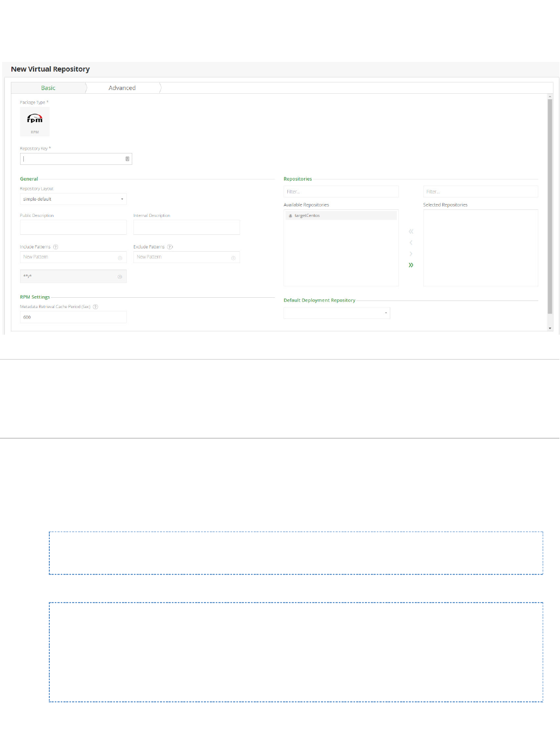This screenshot has height=755, width=560.
Task: Focus the Public Description text box
Action: tap(73, 227)
